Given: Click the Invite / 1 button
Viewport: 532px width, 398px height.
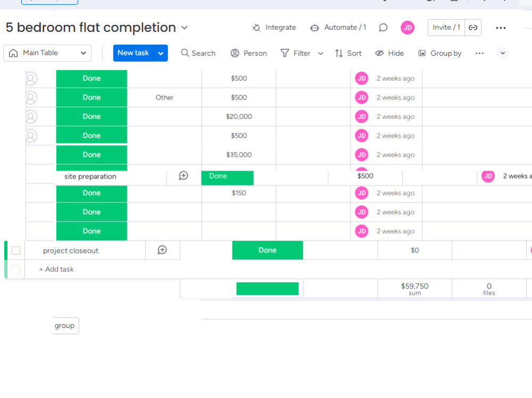Looking at the screenshot, I should 446,28.
